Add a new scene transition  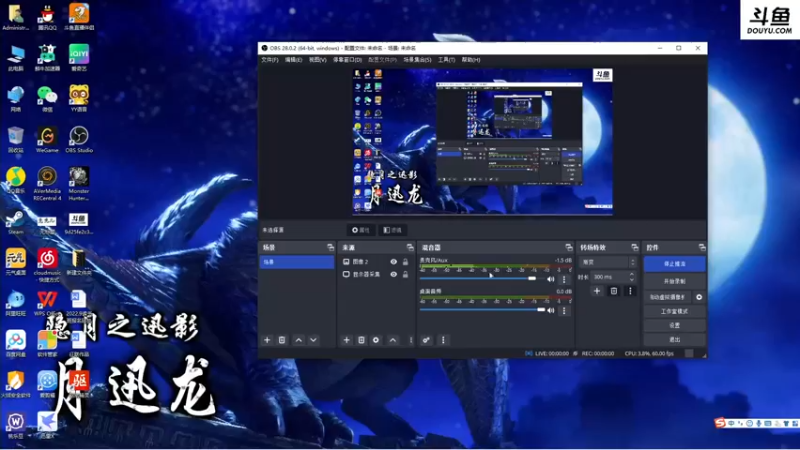597,291
